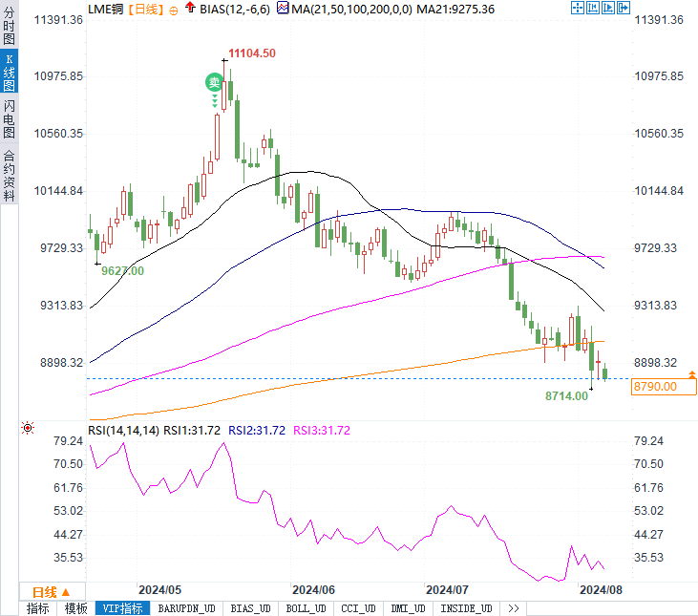
Task: Click the orange triangle price alert marker
Action: coord(692,374)
